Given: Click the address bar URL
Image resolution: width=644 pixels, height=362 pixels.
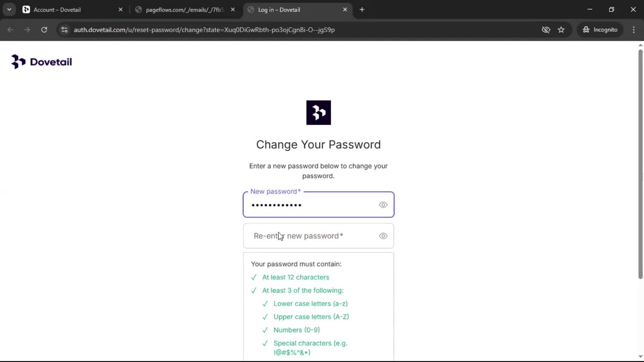Looking at the screenshot, I should point(204,30).
